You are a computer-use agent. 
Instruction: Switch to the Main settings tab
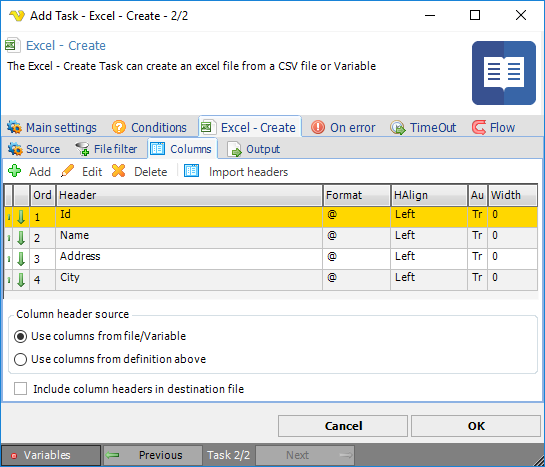click(51, 128)
